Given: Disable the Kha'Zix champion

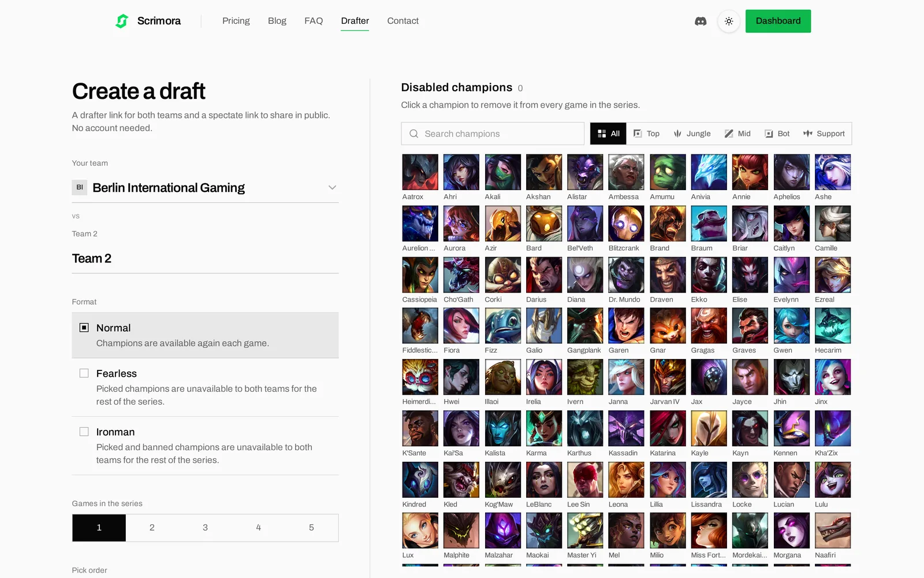Looking at the screenshot, I should coord(833,429).
